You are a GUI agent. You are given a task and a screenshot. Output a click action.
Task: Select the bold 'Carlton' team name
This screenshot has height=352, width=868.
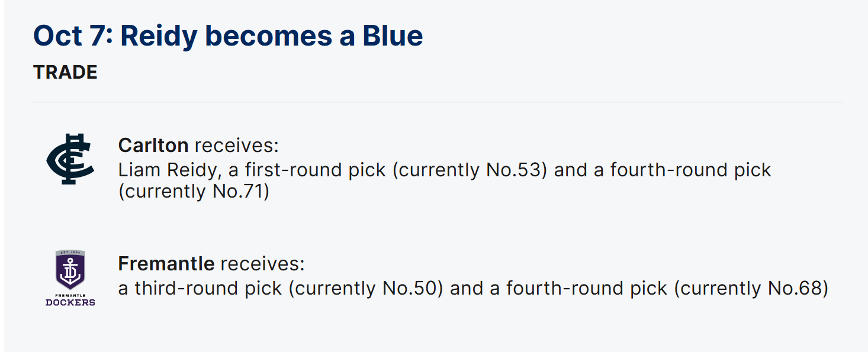click(x=153, y=146)
